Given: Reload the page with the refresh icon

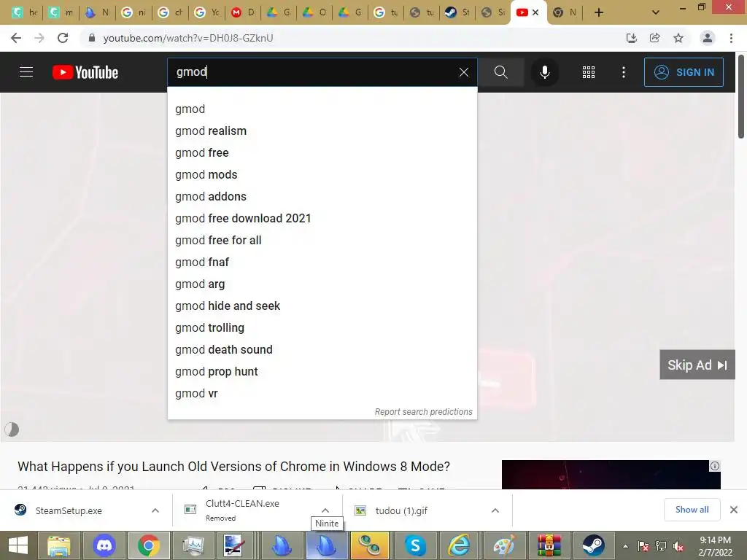Looking at the screenshot, I should pyautogui.click(x=63, y=38).
